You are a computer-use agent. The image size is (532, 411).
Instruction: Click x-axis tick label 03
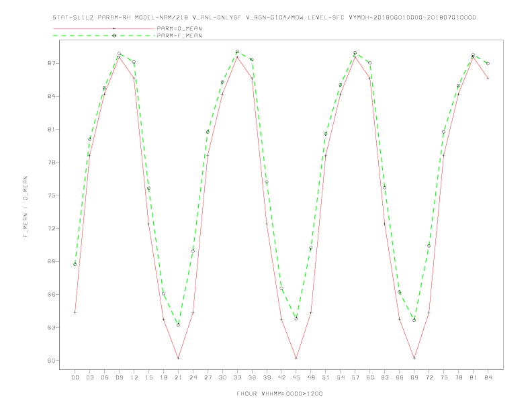pyautogui.click(x=89, y=377)
